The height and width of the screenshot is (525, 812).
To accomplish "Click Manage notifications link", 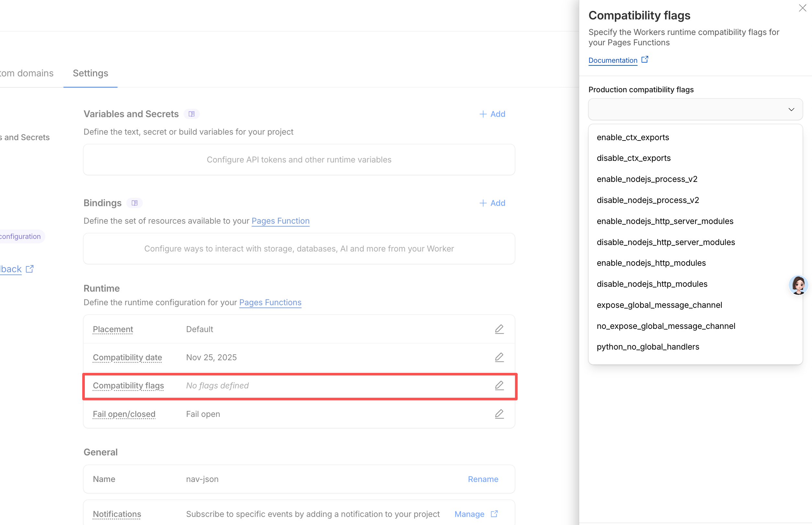I will [x=469, y=514].
